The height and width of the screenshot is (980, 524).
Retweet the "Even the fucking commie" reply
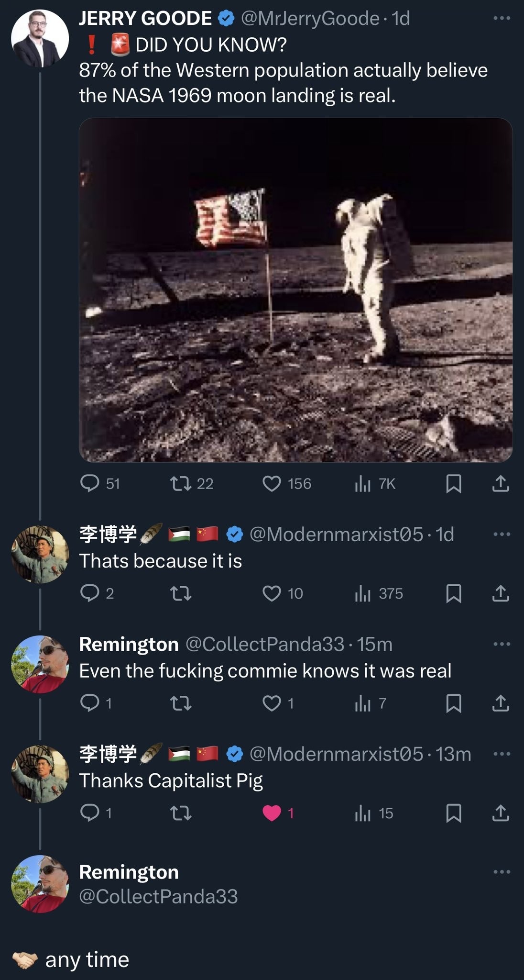click(181, 703)
